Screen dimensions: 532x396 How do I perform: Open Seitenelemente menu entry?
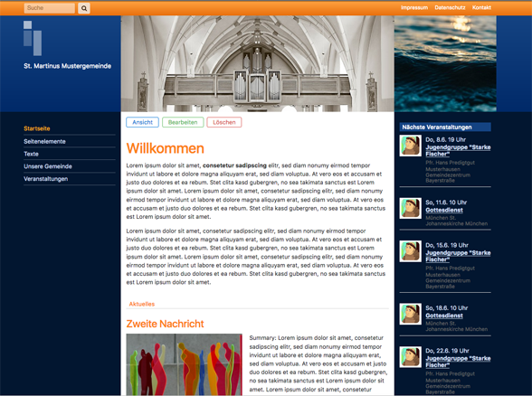pos(45,141)
